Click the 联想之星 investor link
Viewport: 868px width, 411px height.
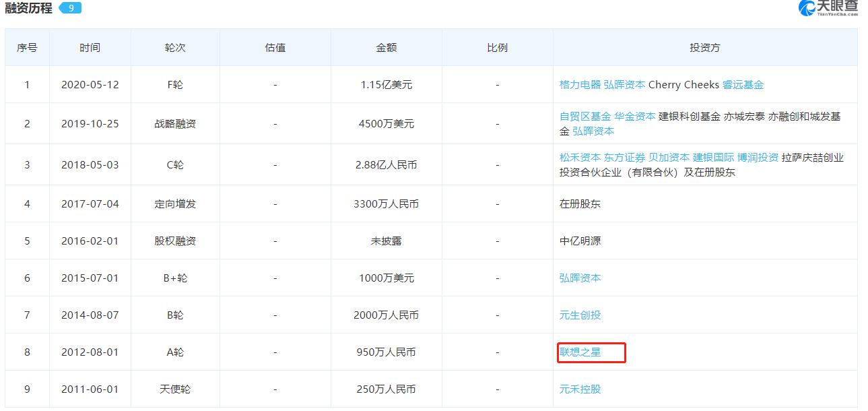[x=580, y=352]
